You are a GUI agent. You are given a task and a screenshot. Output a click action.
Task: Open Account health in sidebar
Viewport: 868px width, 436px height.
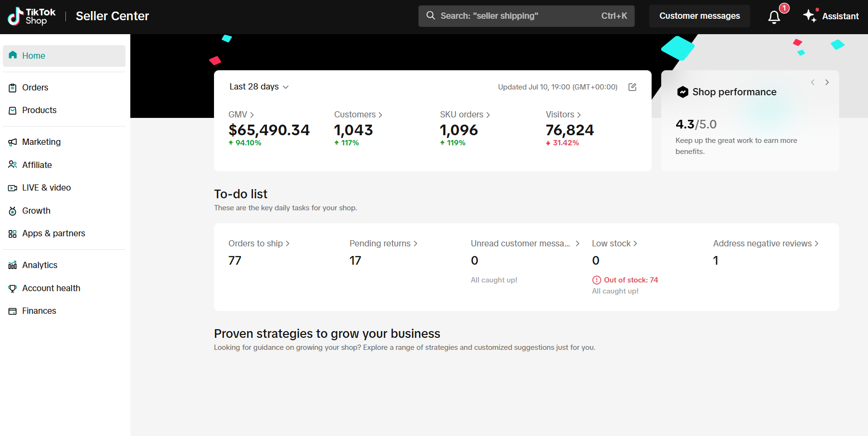(51, 288)
